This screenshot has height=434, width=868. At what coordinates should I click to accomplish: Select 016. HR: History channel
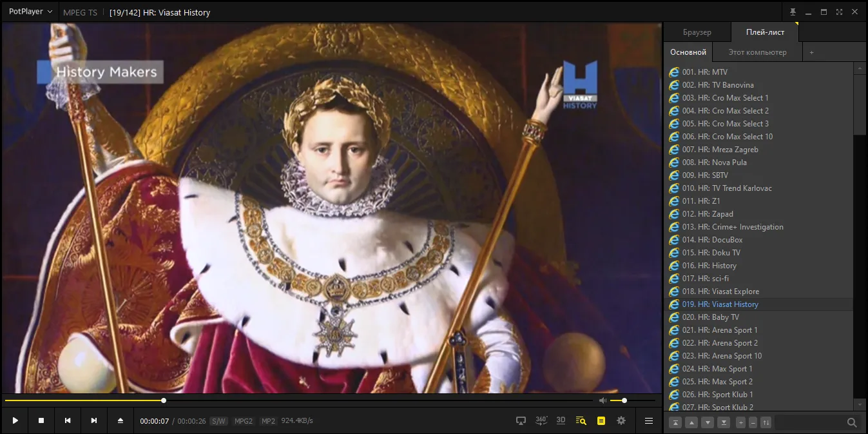758,265
